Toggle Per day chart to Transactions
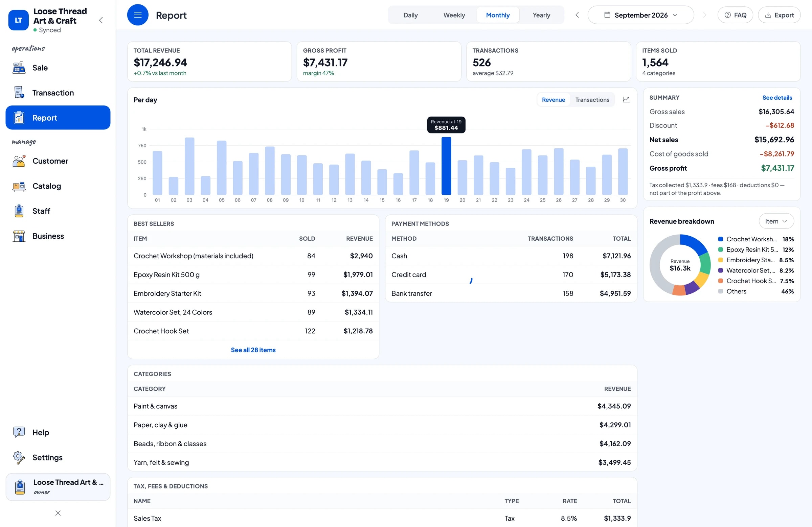Screen dimensions: 812x527 point(592,99)
